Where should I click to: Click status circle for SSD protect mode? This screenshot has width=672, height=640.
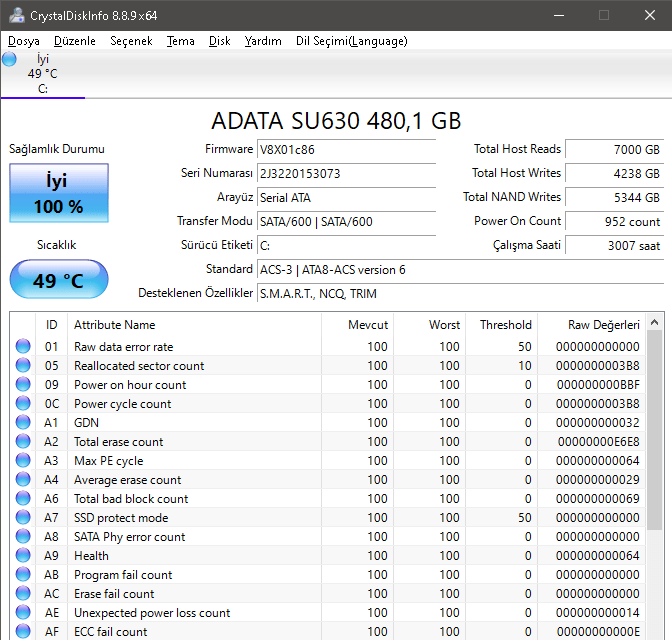(x=23, y=518)
